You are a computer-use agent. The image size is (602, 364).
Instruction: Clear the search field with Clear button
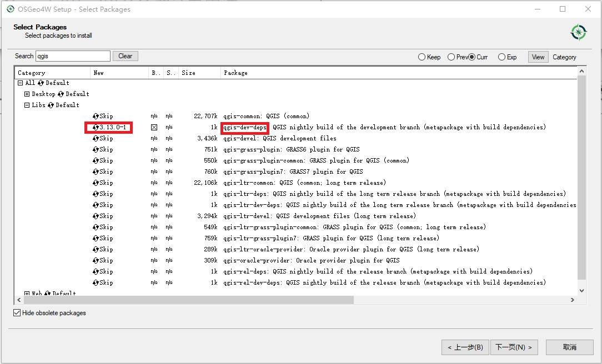click(x=125, y=56)
